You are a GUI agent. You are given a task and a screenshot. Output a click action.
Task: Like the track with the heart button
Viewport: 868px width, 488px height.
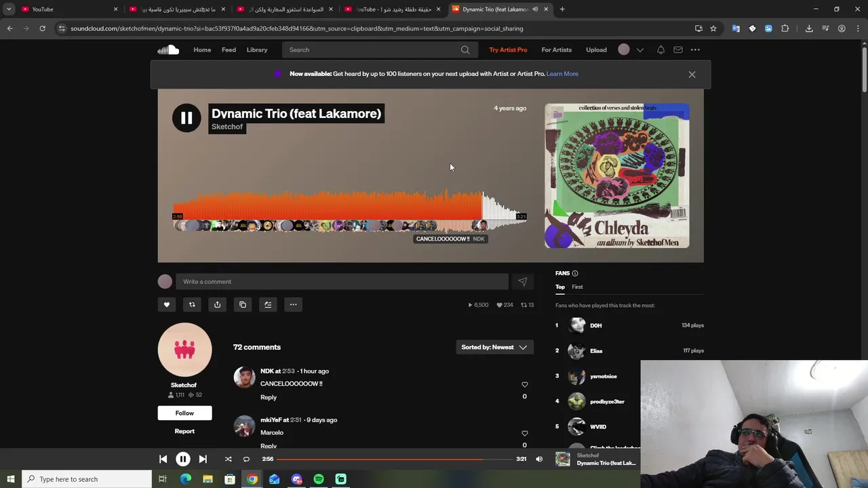pos(167,304)
